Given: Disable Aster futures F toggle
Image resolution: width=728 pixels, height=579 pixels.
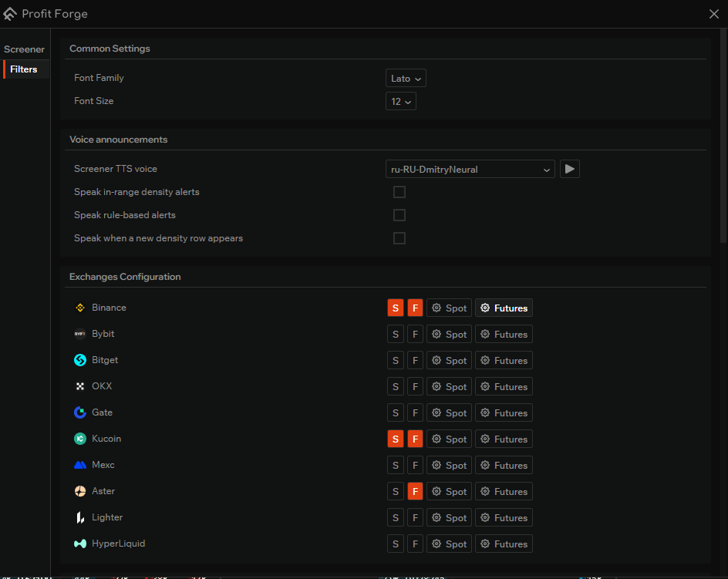Looking at the screenshot, I should click(415, 492).
